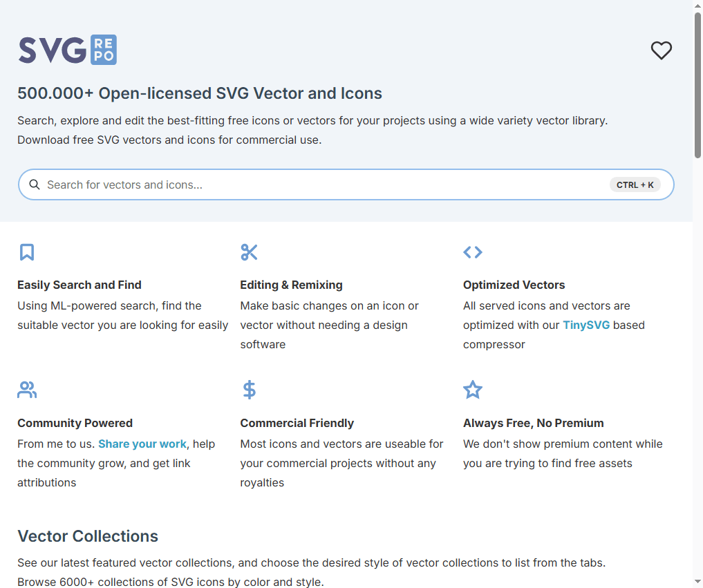Click the people icon above Community Powered
The image size is (703, 588).
[27, 390]
